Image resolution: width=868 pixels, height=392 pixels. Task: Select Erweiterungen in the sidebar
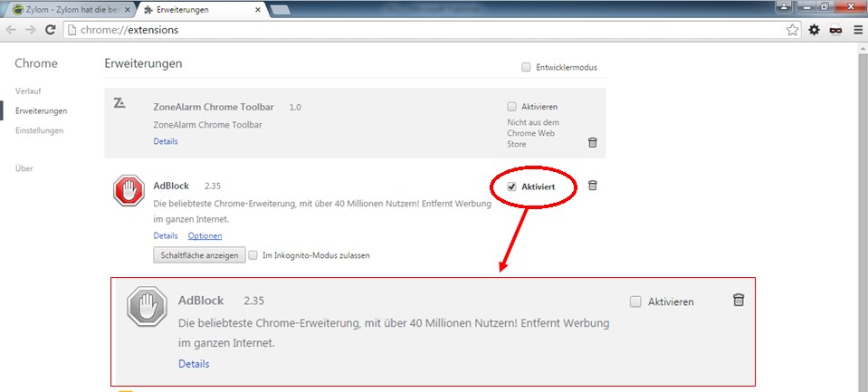tap(42, 110)
